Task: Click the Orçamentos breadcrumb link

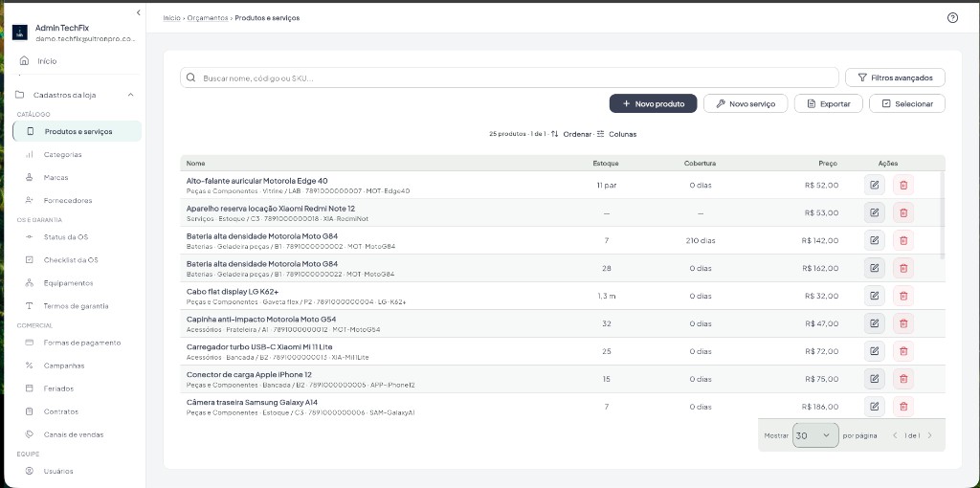Action: click(x=208, y=18)
